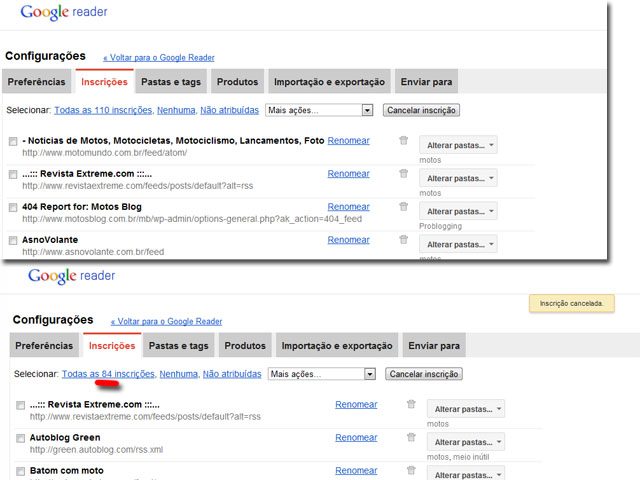Select the AsnoVolante checkbox
640x480 pixels.
pos(13,240)
